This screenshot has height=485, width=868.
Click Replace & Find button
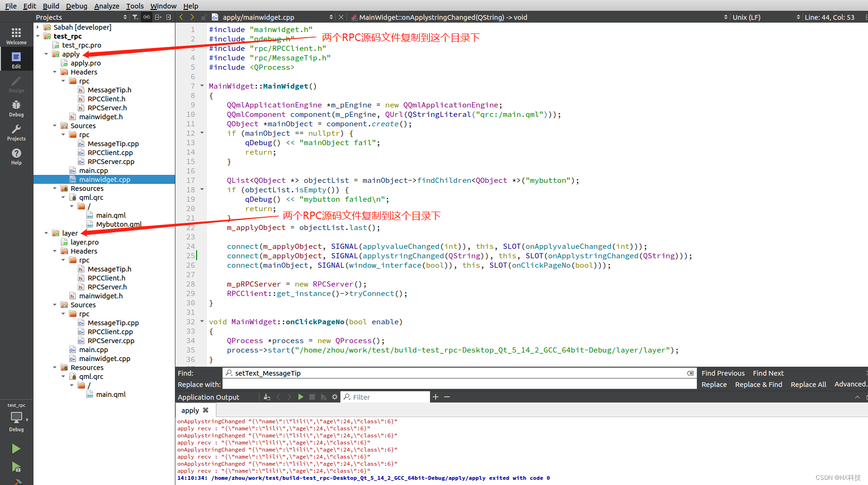click(759, 384)
